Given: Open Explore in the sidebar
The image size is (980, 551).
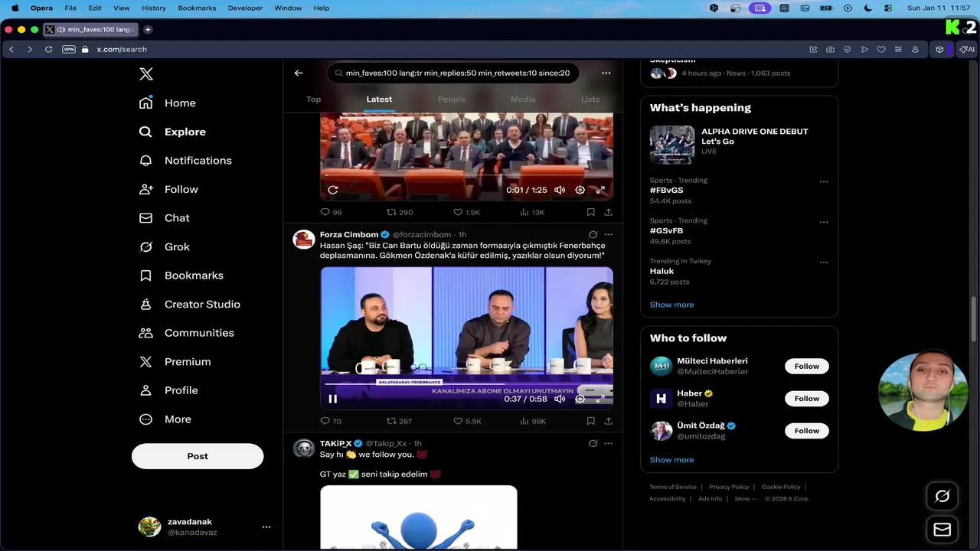Looking at the screenshot, I should point(172,132).
